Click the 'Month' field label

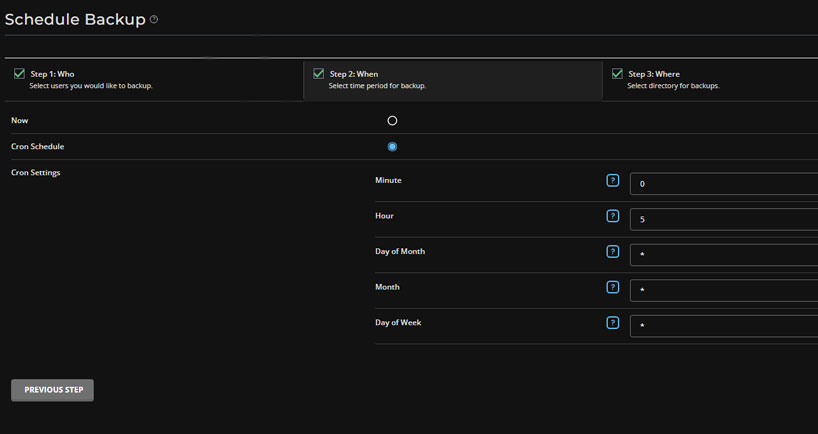click(x=387, y=287)
